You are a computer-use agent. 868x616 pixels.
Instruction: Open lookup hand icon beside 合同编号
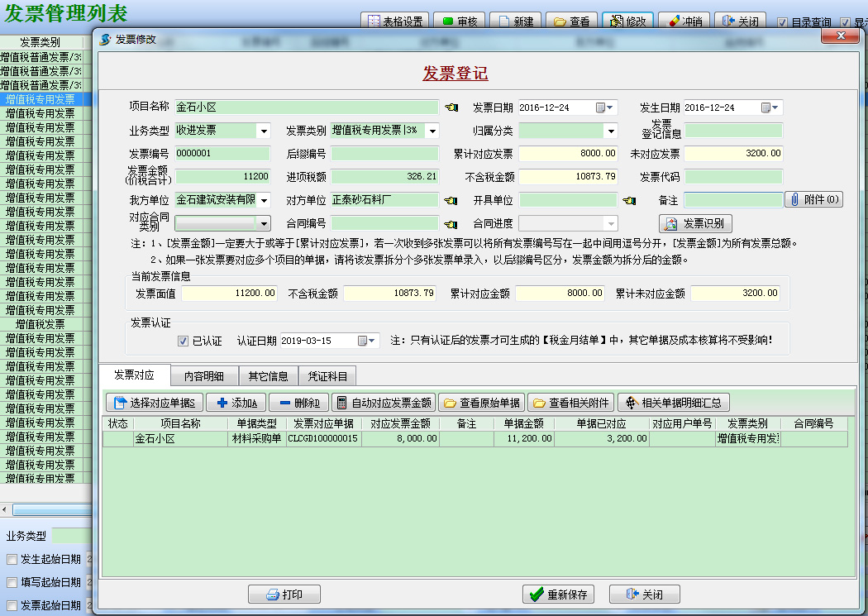click(x=451, y=224)
